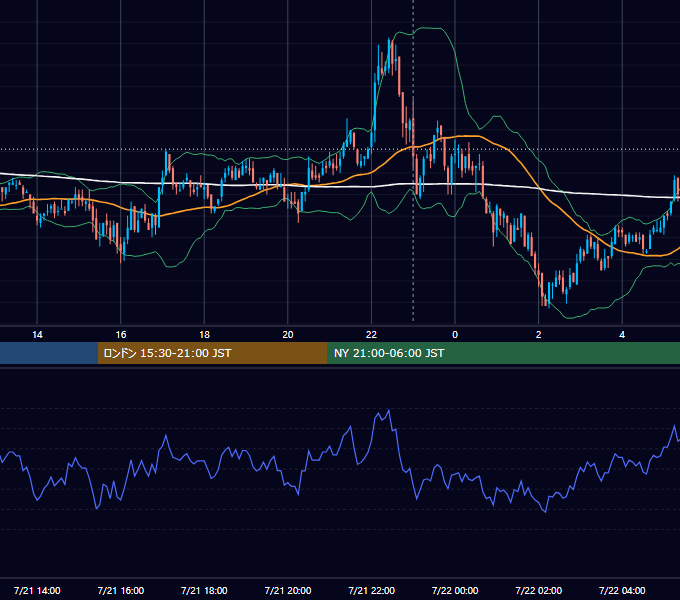Click the NY 21:00-06:00 JST session band
The height and width of the screenshot is (600, 680).
[x=503, y=353]
